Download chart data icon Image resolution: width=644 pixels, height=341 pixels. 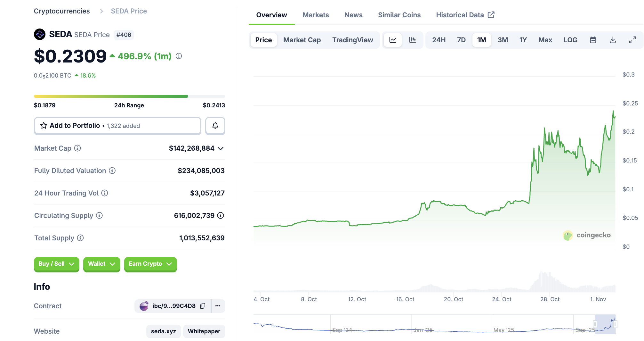tap(613, 40)
